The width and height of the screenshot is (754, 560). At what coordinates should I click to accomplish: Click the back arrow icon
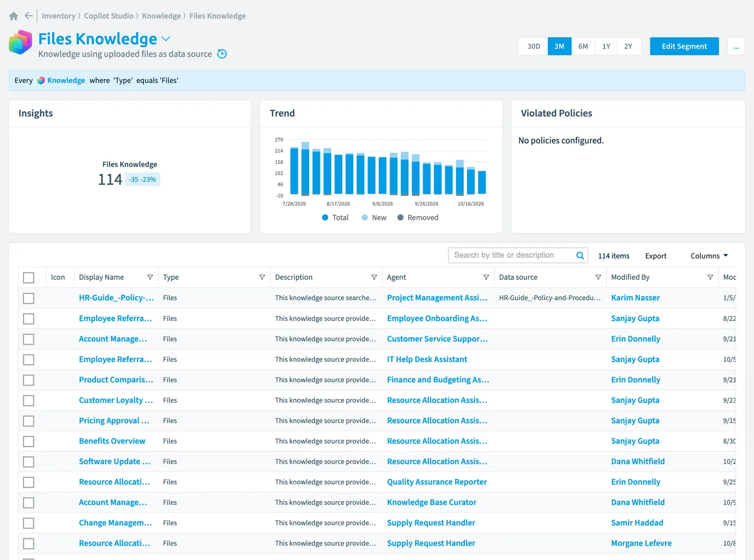(29, 16)
